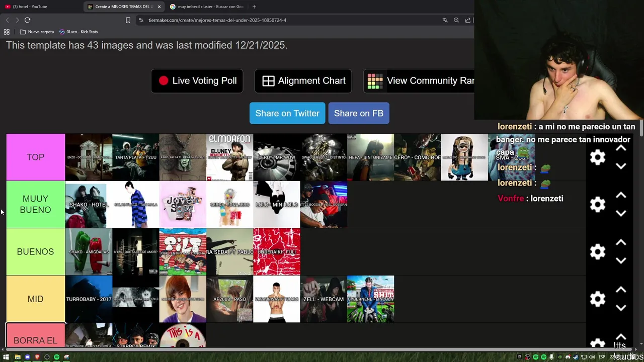
Task: Select HEPA - SINTONIZAME thumbnail
Action: [x=371, y=157]
